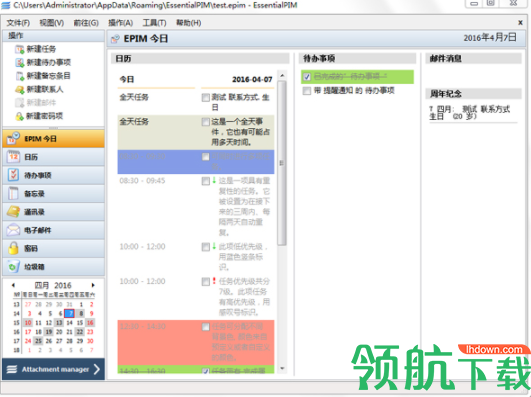Click the 待办事项 section header

(358, 59)
